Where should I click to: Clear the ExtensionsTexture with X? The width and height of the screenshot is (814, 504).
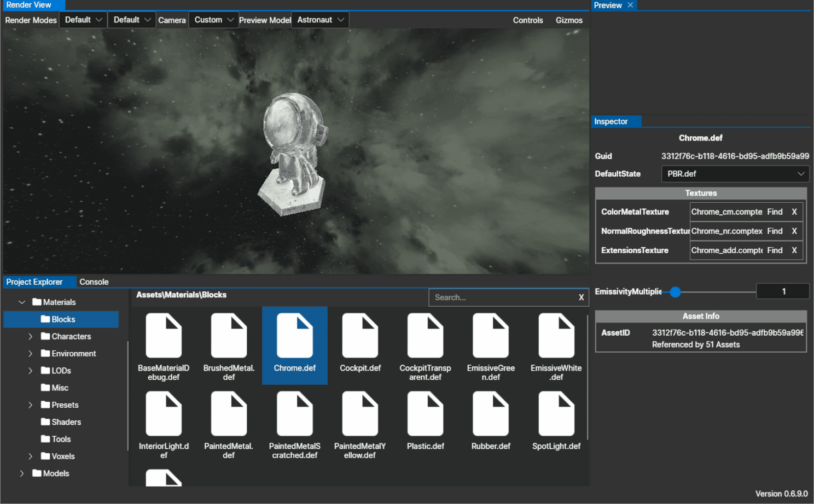click(x=794, y=250)
